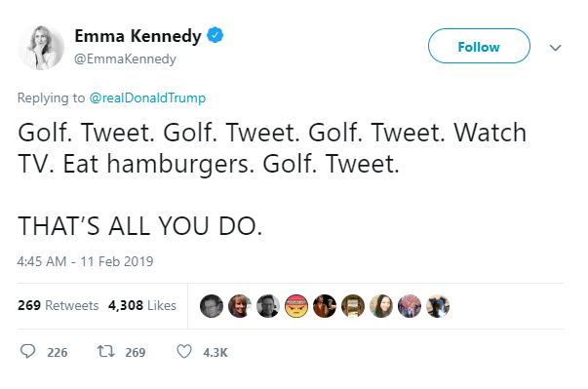
Task: Click the Emma Kennedy display name
Action: (x=137, y=36)
